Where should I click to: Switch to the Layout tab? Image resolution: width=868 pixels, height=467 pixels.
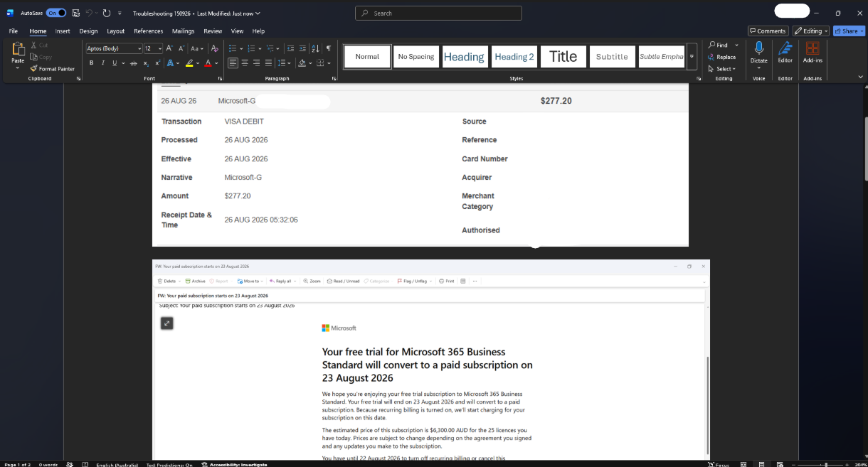click(x=116, y=31)
